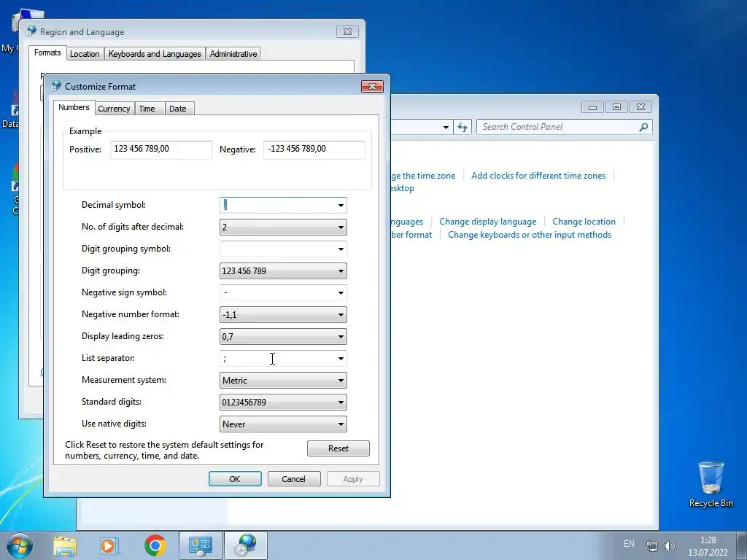Click the Reset button
This screenshot has height=560, width=747.
(338, 448)
